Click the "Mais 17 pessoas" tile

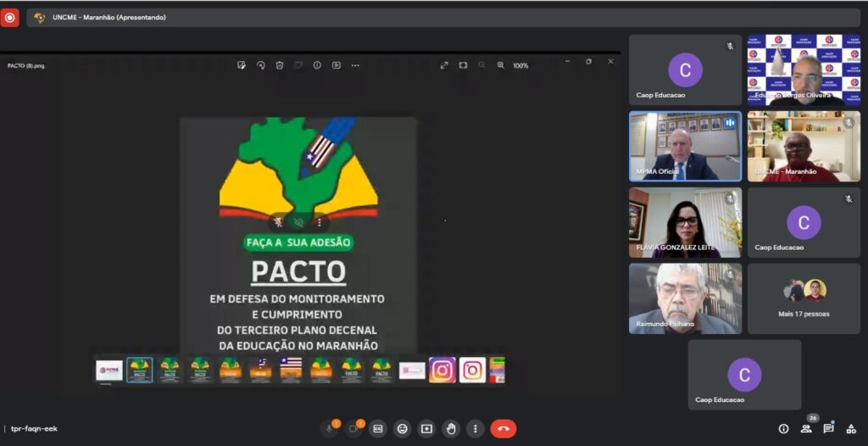pos(803,297)
